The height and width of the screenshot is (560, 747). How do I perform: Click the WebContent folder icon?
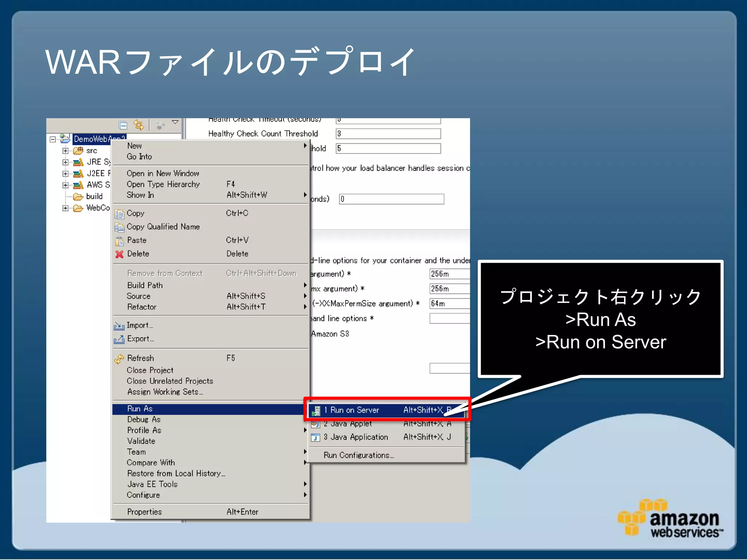78,208
